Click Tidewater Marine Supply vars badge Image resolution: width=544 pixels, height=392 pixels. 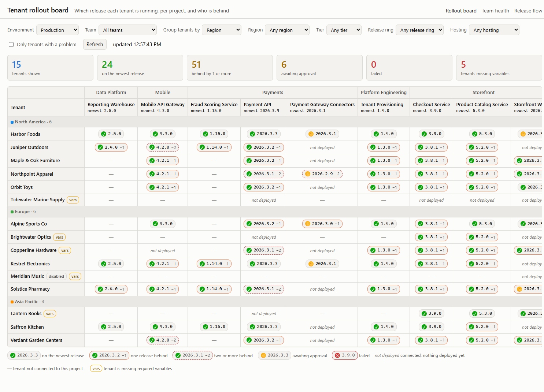[x=73, y=200]
